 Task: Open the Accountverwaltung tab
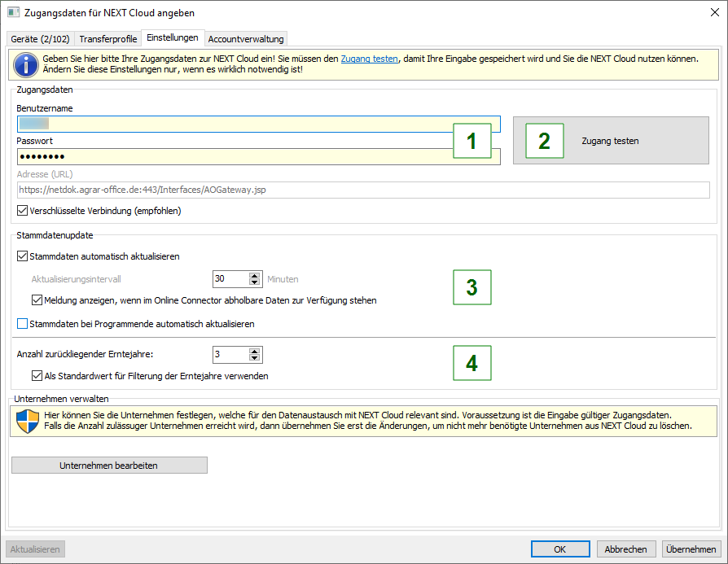(x=245, y=38)
